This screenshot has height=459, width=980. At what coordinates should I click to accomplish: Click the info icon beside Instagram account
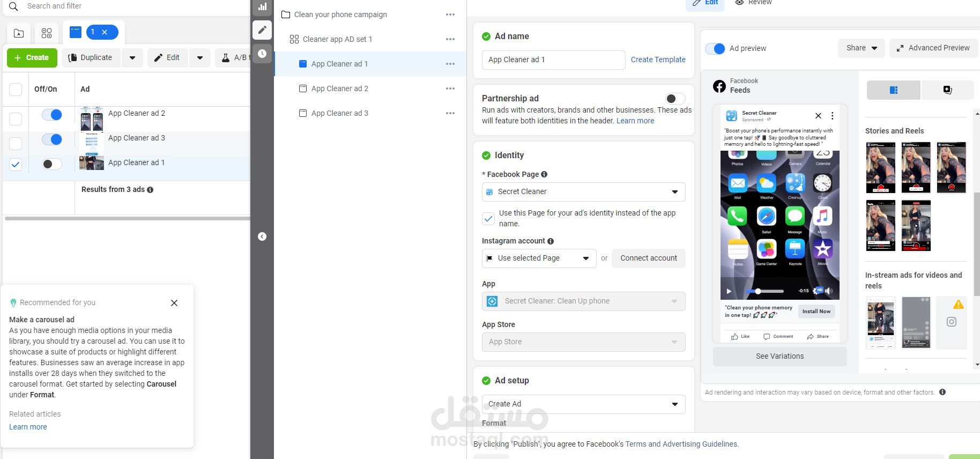(551, 241)
